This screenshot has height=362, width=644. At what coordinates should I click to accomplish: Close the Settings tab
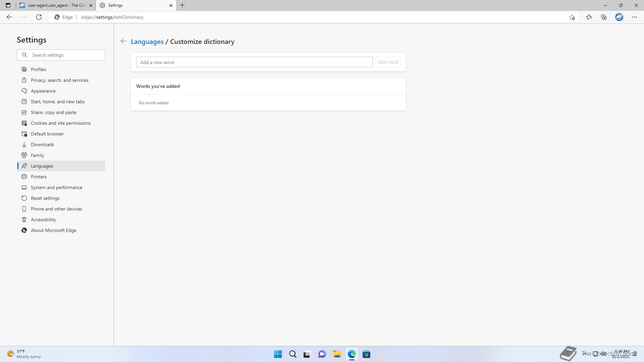171,5
